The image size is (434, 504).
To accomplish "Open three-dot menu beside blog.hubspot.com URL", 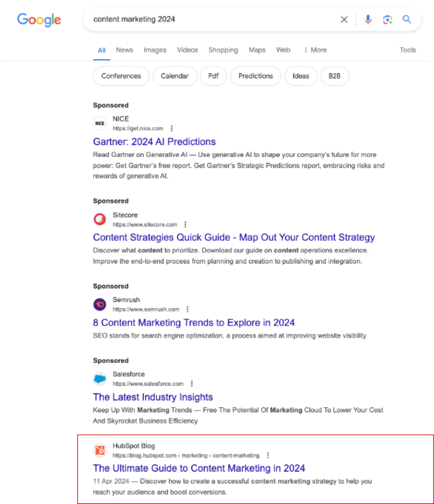I will tap(268, 455).
